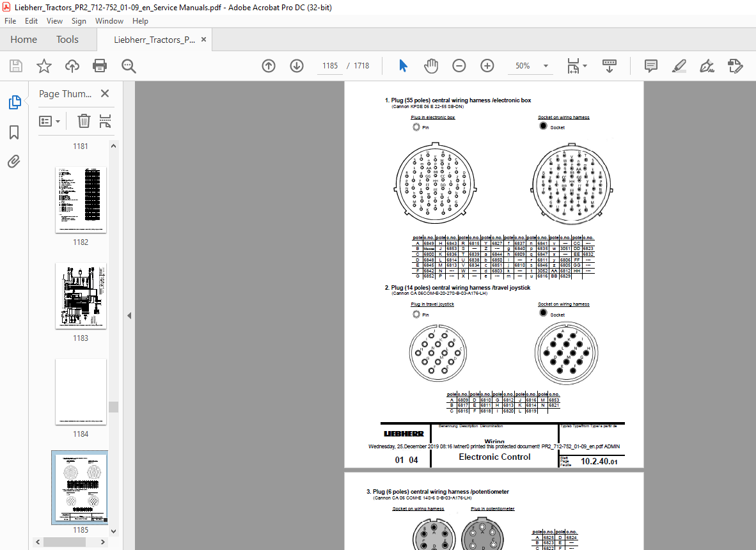Click '1181' thumbnail page label
This screenshot has height=550, width=756.
(x=81, y=146)
